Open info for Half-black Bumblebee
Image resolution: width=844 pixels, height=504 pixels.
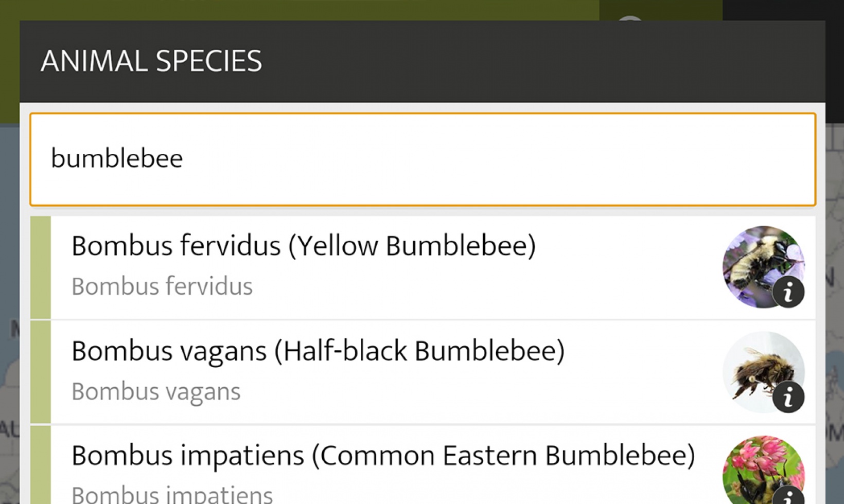(788, 397)
